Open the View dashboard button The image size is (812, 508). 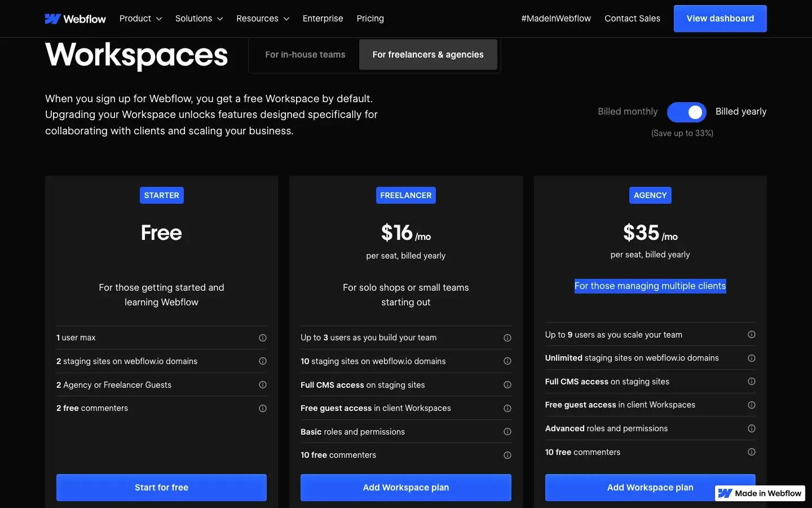(x=720, y=19)
